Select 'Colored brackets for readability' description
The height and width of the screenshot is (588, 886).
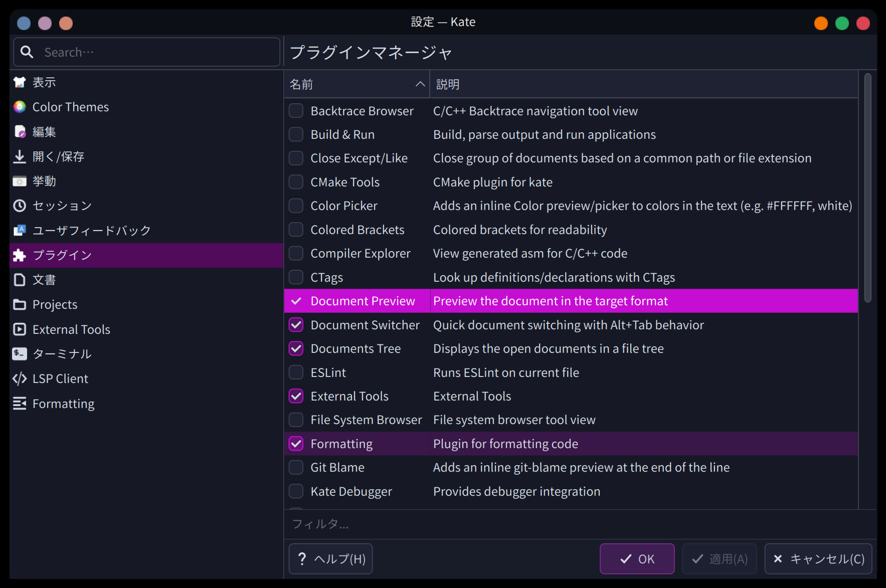coord(520,230)
